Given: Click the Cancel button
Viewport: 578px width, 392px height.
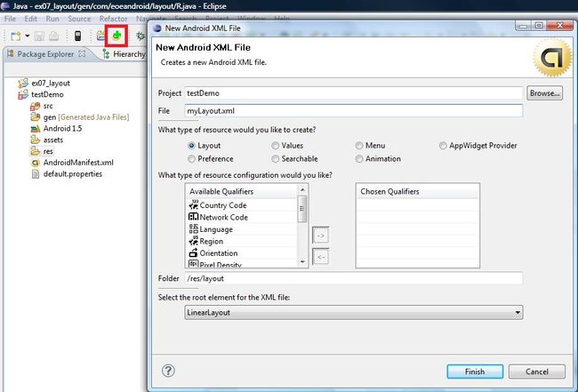Looking at the screenshot, I should pyautogui.click(x=537, y=372).
